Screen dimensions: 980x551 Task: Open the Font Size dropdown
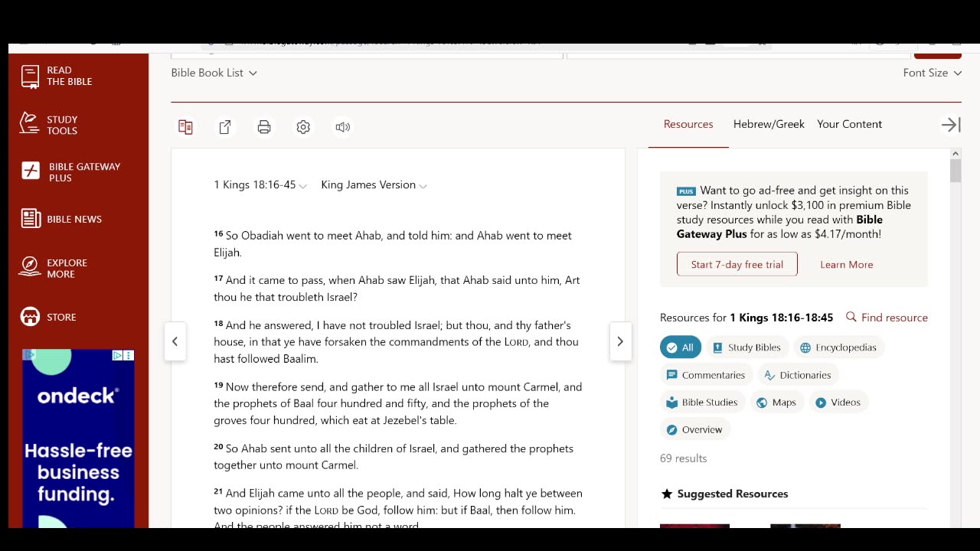click(x=932, y=73)
